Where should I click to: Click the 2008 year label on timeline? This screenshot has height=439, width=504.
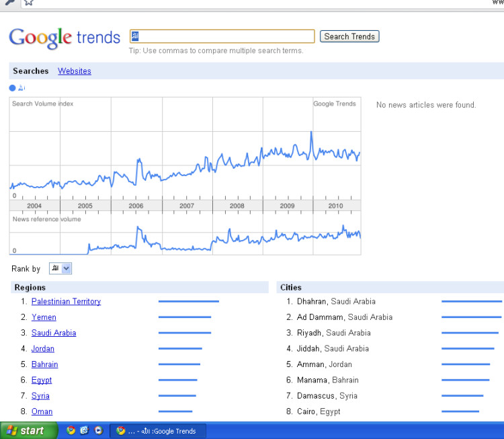click(237, 206)
